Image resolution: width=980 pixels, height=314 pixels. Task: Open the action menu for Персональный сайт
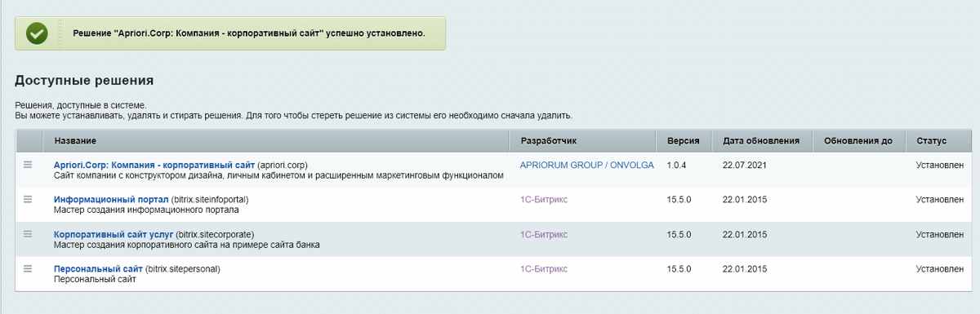(28, 268)
